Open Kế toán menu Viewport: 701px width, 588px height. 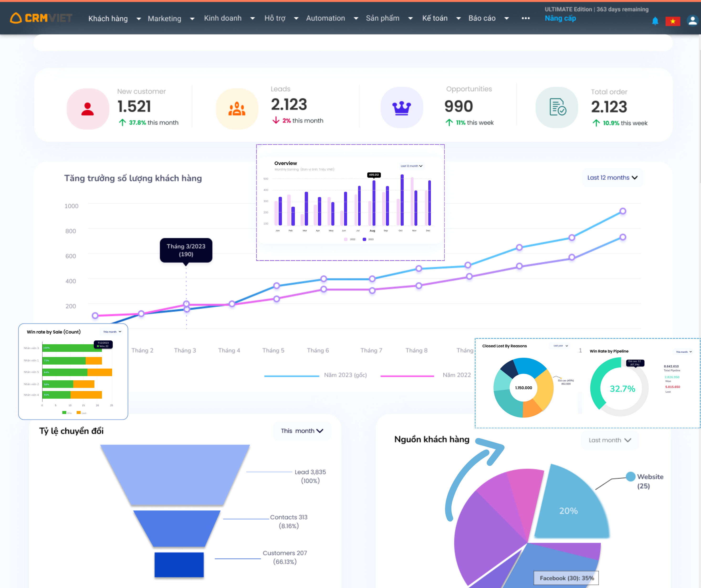pos(435,18)
